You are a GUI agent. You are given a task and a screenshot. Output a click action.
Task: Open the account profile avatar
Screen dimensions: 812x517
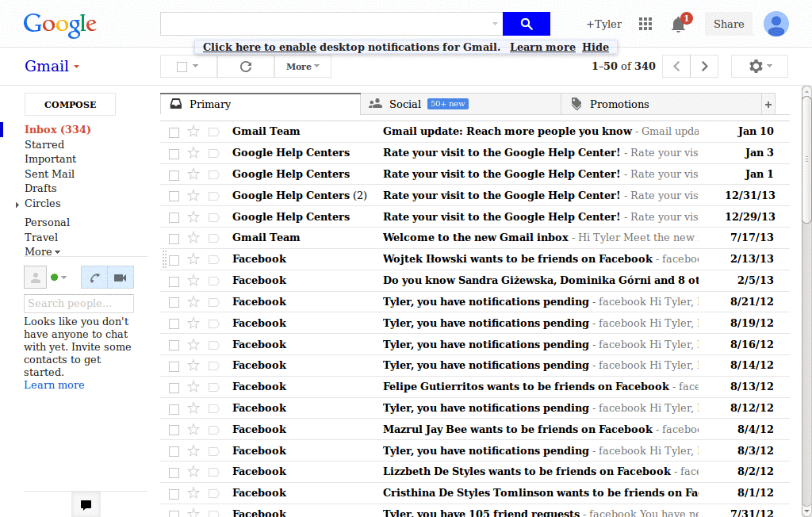click(776, 24)
